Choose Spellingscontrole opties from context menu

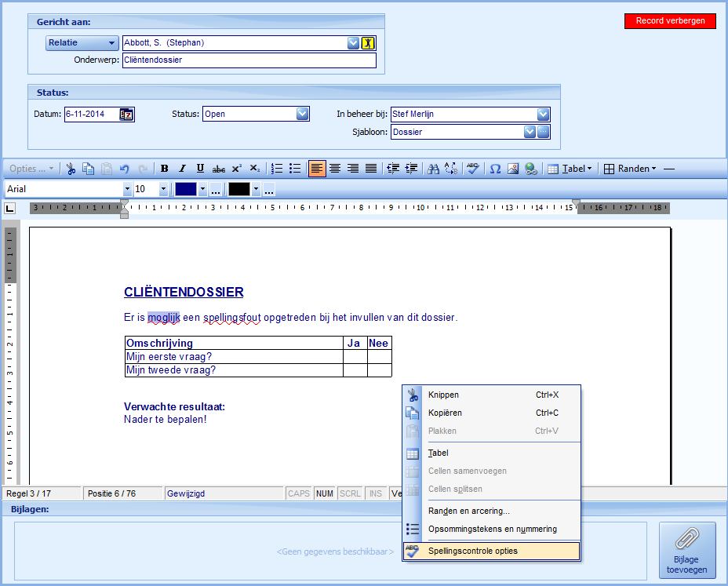(472, 551)
